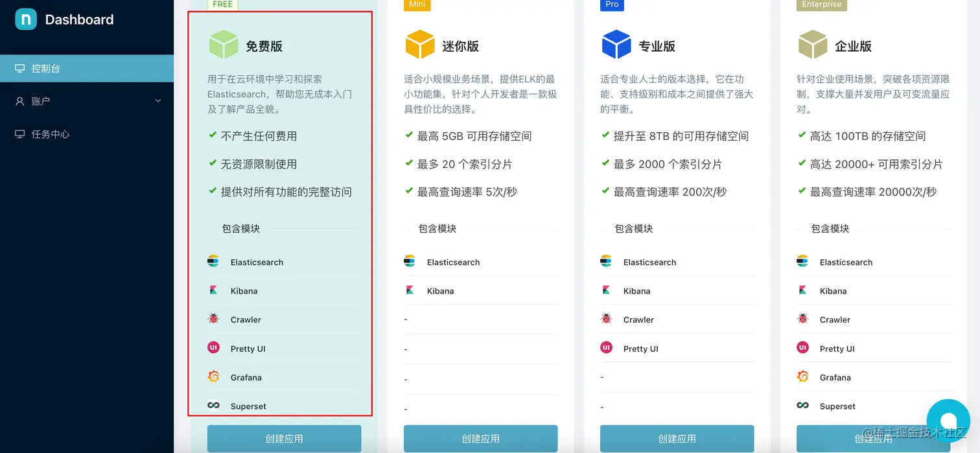Click the 迷你版 plan title
980x453 pixels.
point(460,46)
